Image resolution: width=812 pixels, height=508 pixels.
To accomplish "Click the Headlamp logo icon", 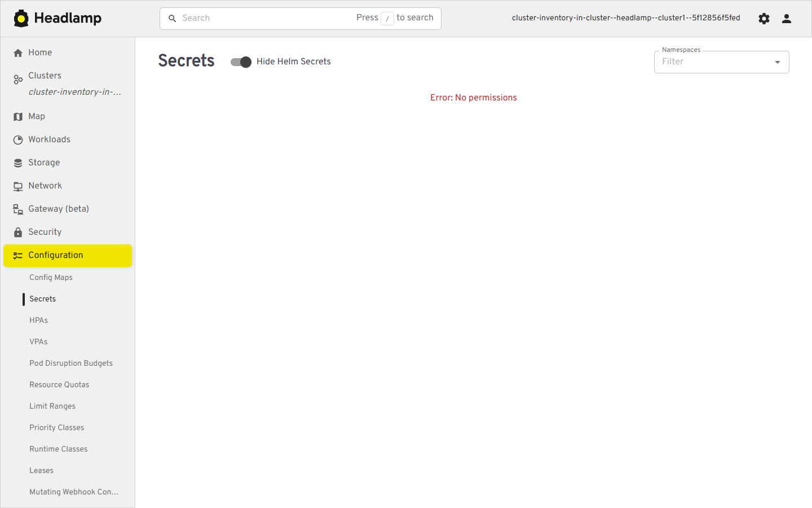I will click(21, 18).
